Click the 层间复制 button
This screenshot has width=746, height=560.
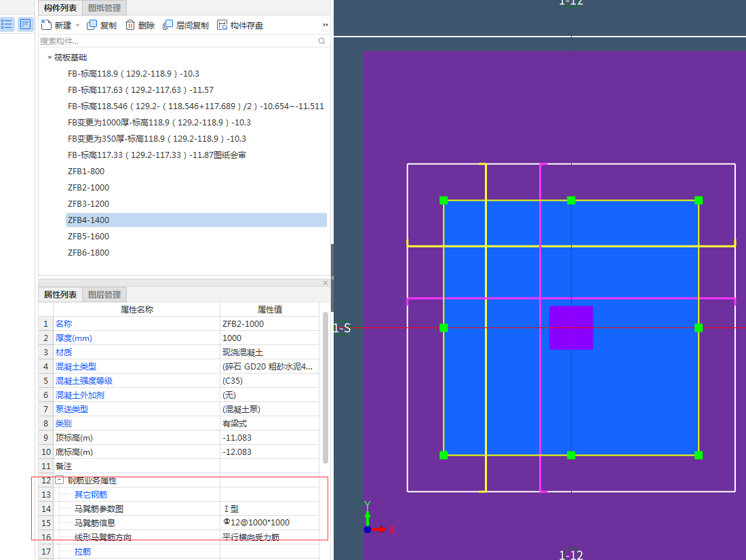pyautogui.click(x=186, y=25)
